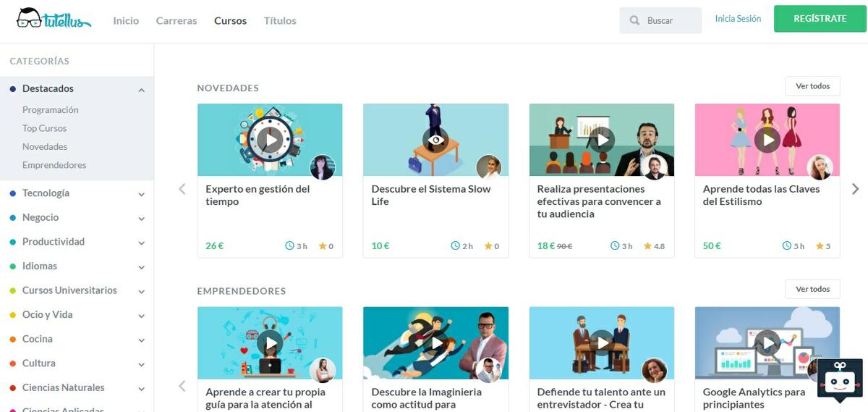Expand the Idiomas category
868x412 pixels.
(141, 267)
